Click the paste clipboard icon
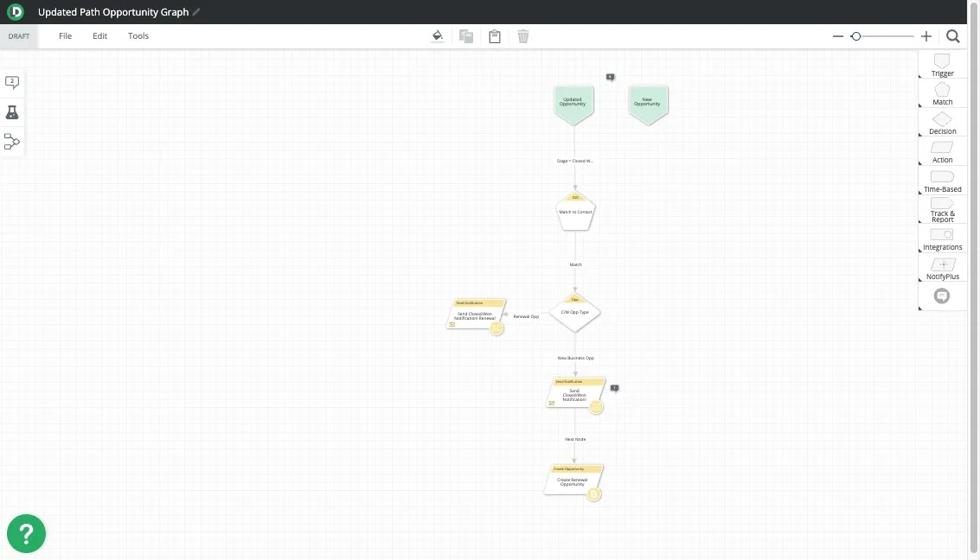The width and height of the screenshot is (980, 560). (x=495, y=36)
